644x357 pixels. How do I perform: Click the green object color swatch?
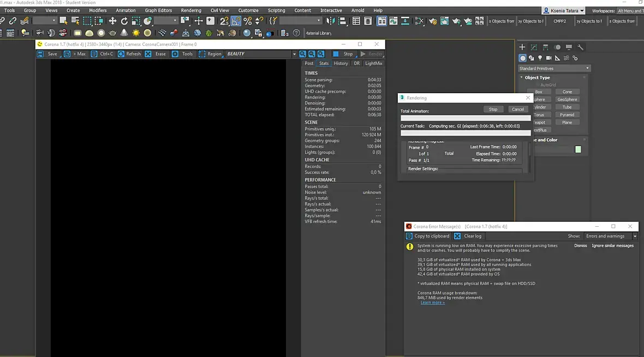point(578,149)
